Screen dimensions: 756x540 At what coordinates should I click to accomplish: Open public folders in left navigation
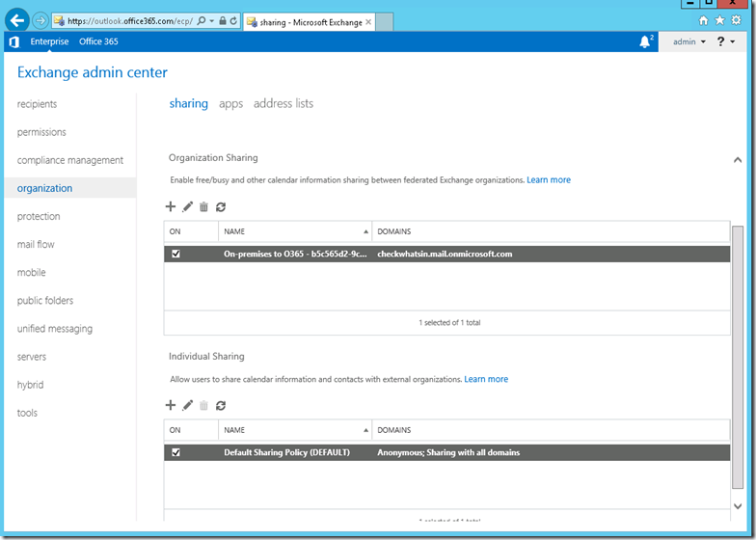45,301
